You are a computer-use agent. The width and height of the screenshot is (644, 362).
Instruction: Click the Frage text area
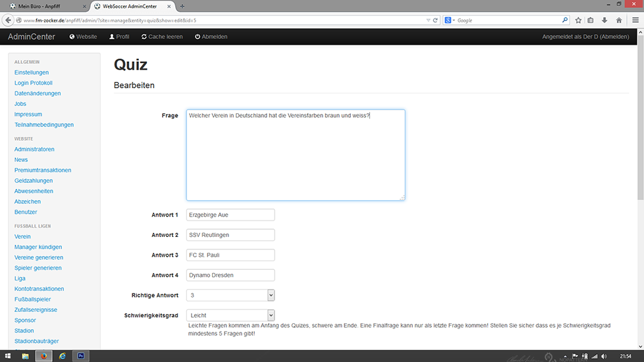click(295, 155)
